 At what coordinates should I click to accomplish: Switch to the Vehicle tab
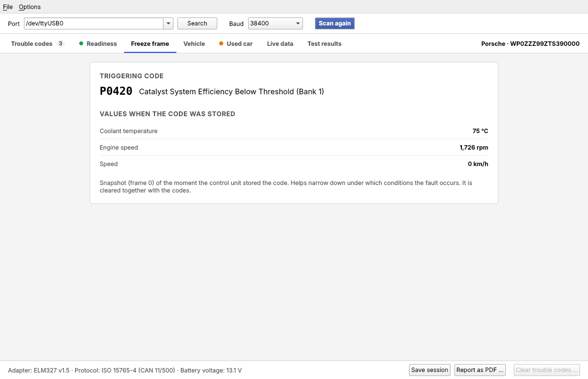pyautogui.click(x=194, y=43)
